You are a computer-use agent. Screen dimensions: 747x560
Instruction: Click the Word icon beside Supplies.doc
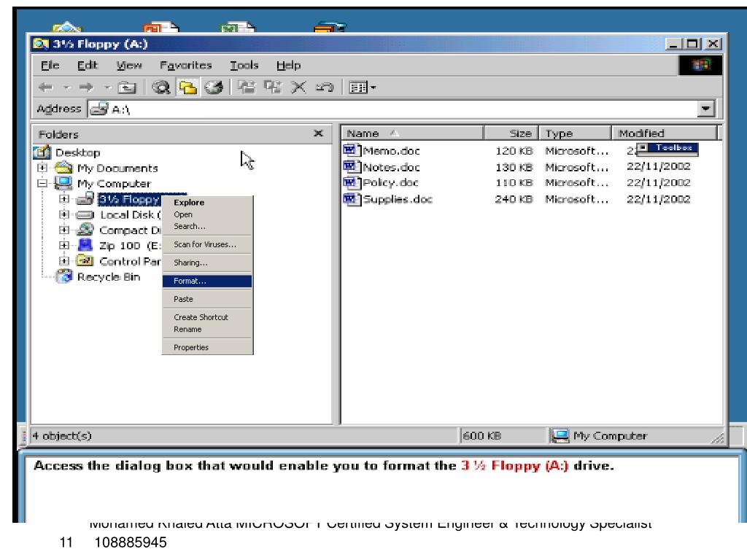pyautogui.click(x=352, y=199)
